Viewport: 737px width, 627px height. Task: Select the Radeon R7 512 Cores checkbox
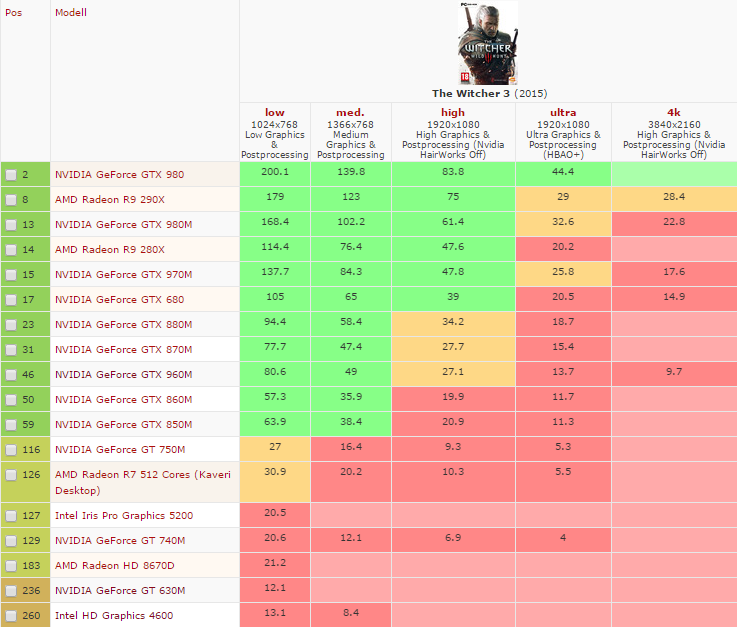pos(11,475)
